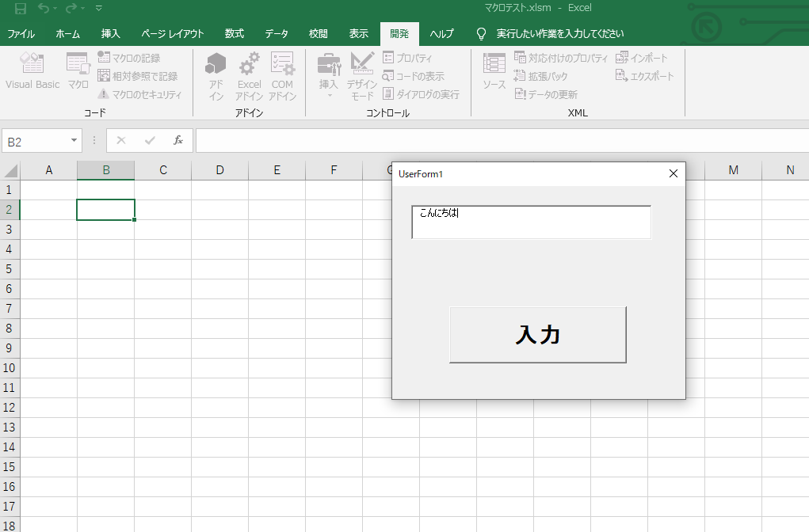This screenshot has height=532, width=809.
Task: Click 拡張パック in the XML group
Action: (540, 76)
